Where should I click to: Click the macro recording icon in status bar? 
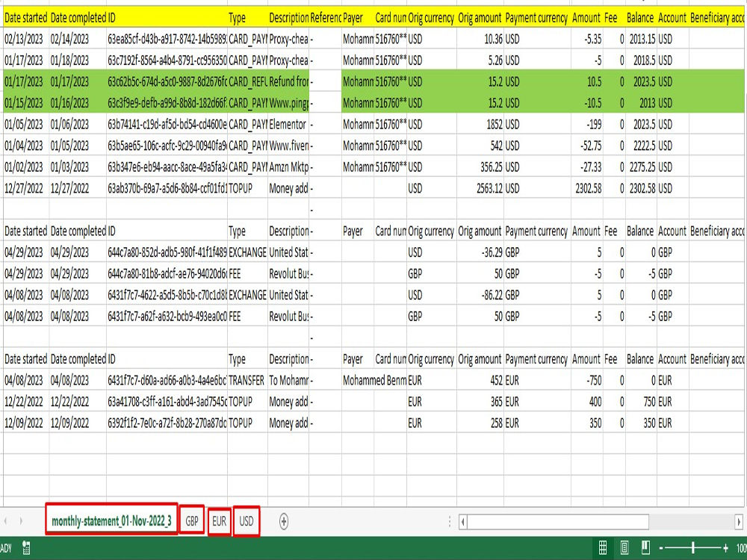tap(26, 548)
